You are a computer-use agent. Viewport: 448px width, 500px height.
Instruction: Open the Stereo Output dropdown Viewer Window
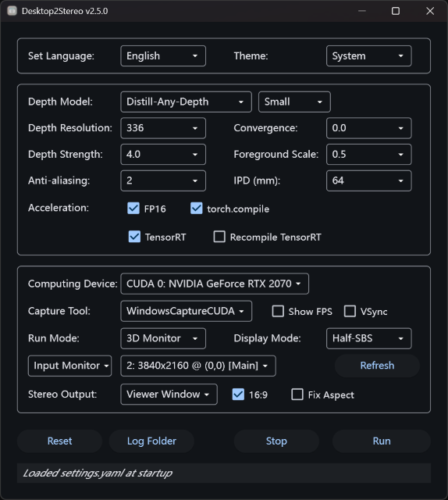(169, 395)
